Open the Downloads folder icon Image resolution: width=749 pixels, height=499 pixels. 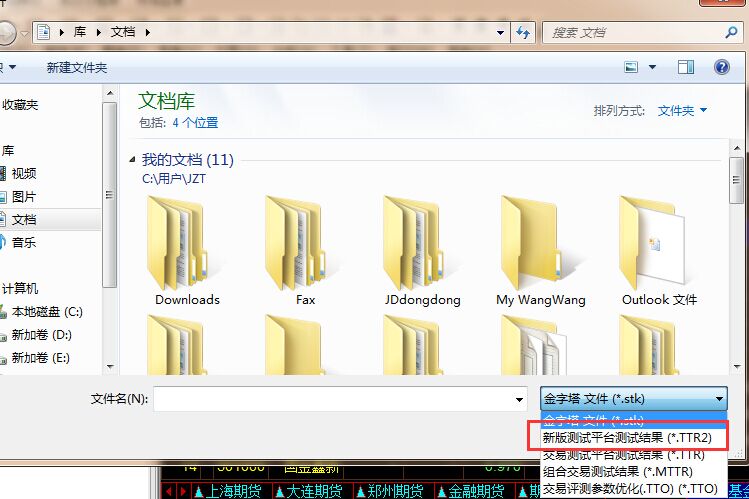click(x=187, y=242)
